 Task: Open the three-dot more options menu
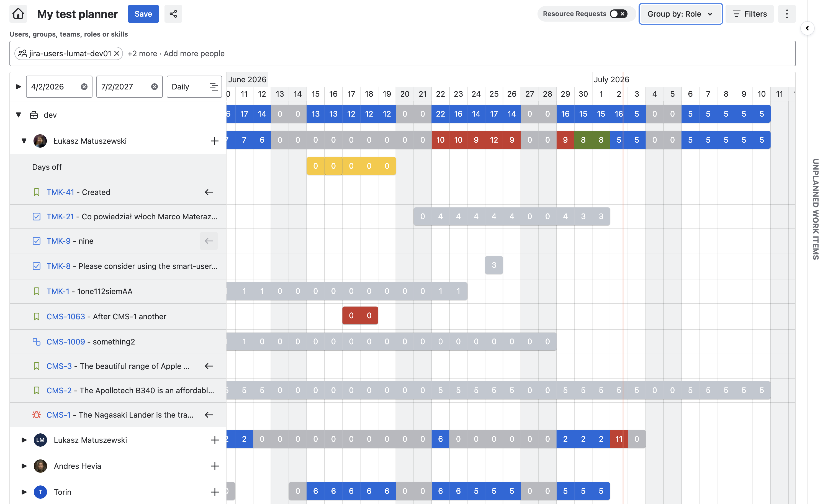tap(787, 14)
